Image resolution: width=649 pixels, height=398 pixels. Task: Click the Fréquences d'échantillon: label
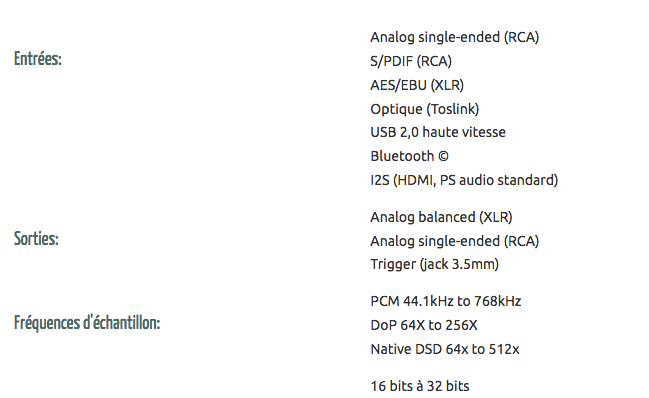(x=87, y=323)
